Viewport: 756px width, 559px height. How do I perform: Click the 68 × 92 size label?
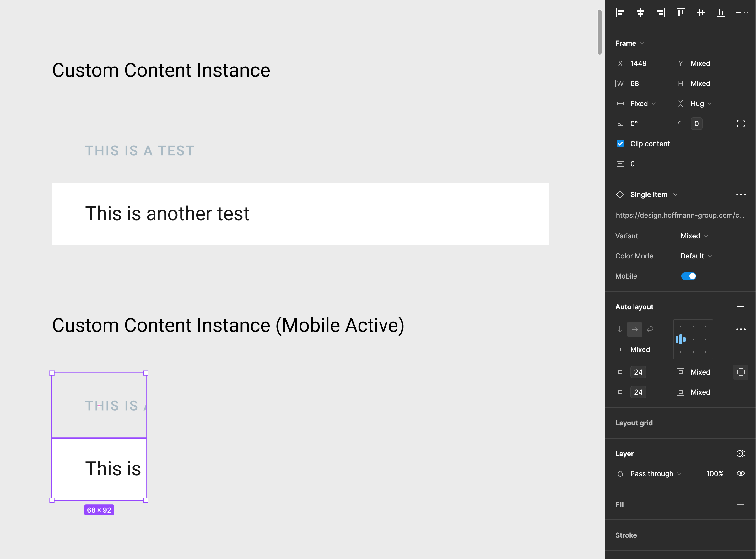pos(99,510)
